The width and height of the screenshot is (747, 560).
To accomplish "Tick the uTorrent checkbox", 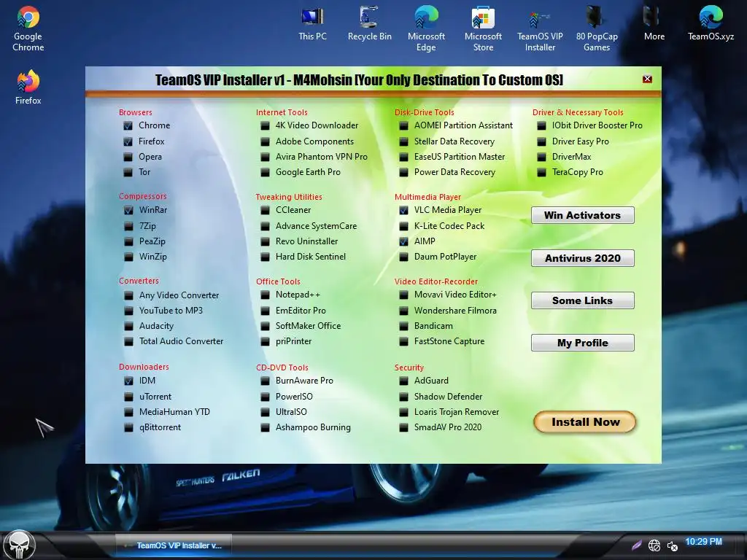I will click(x=128, y=397).
